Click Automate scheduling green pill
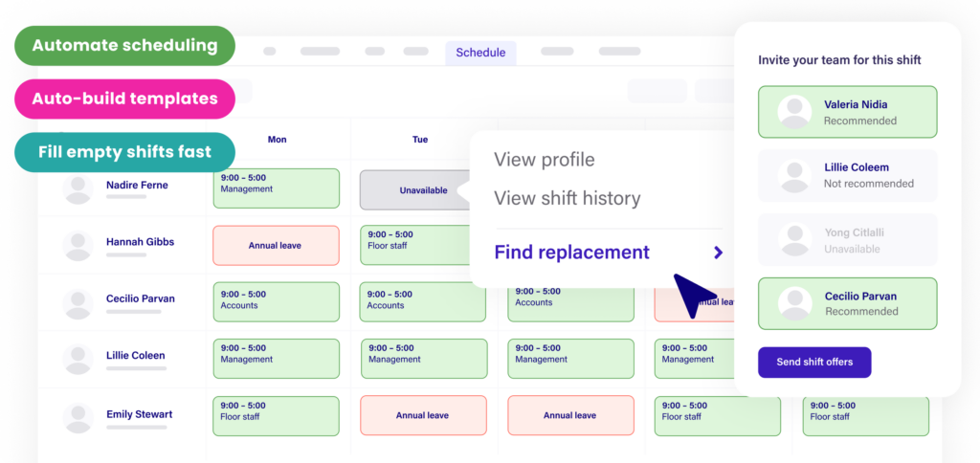The image size is (980, 463). pyautogui.click(x=124, y=45)
